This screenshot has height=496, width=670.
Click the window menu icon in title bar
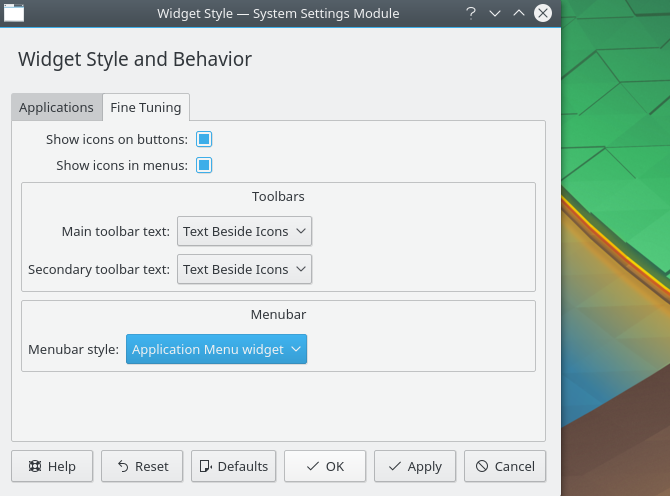tap(14, 13)
